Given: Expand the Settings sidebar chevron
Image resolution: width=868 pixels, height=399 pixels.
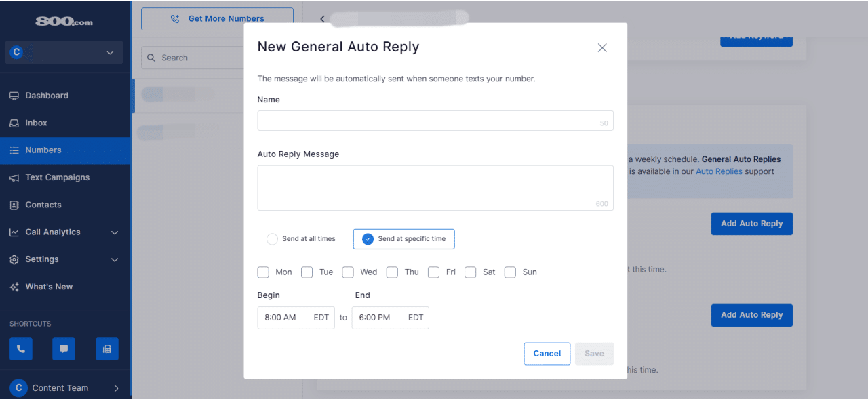Looking at the screenshot, I should point(115,259).
